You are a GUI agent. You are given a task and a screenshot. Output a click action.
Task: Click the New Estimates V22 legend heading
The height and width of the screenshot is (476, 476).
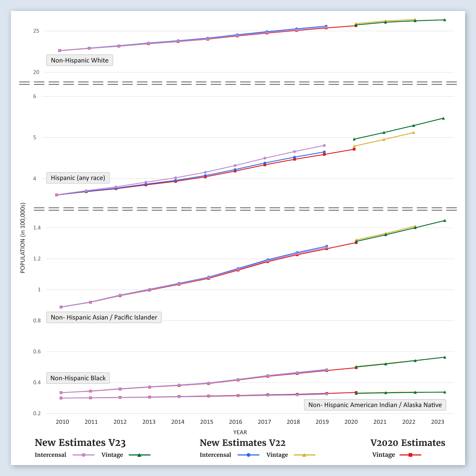pyautogui.click(x=242, y=443)
